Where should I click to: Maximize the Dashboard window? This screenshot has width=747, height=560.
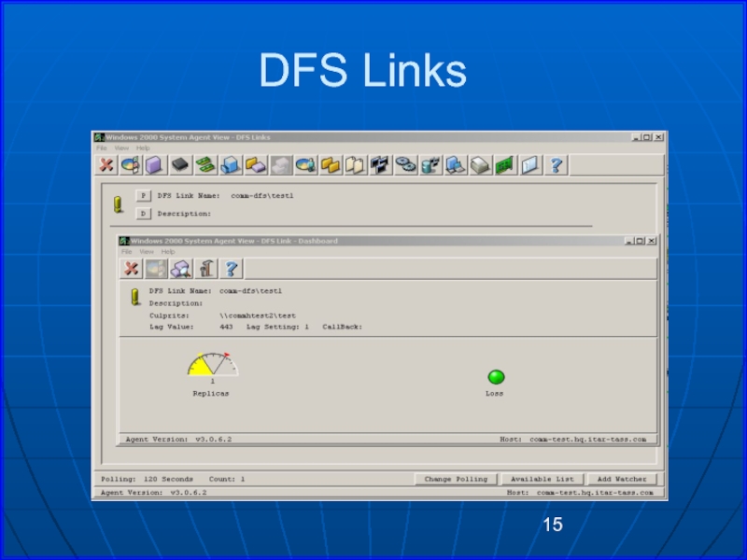pyautogui.click(x=641, y=241)
